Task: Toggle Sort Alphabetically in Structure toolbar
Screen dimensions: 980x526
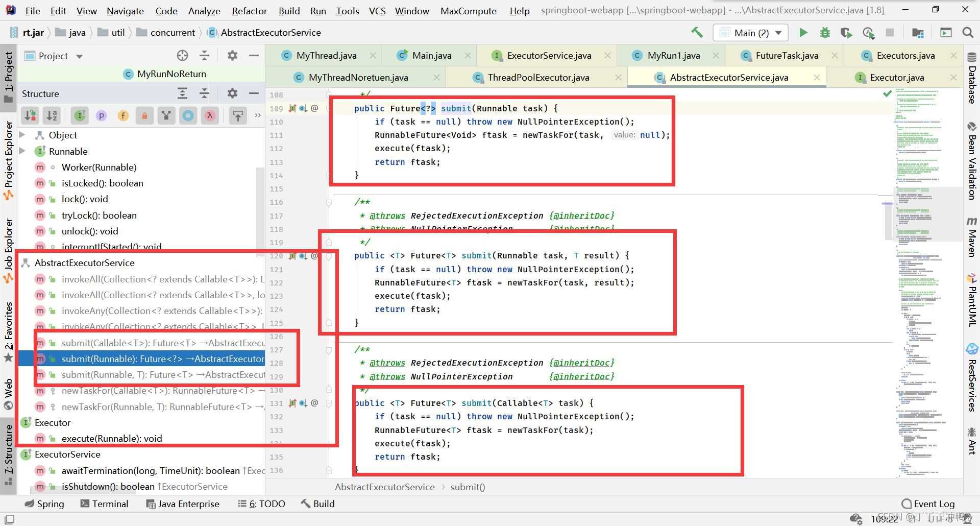Action: click(52, 116)
